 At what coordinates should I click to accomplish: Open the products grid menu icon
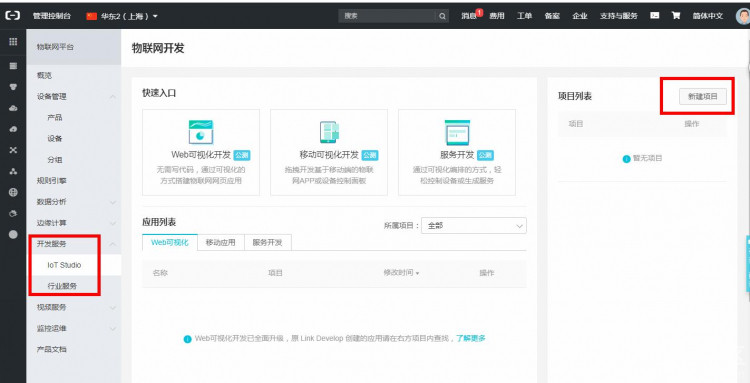click(x=13, y=42)
